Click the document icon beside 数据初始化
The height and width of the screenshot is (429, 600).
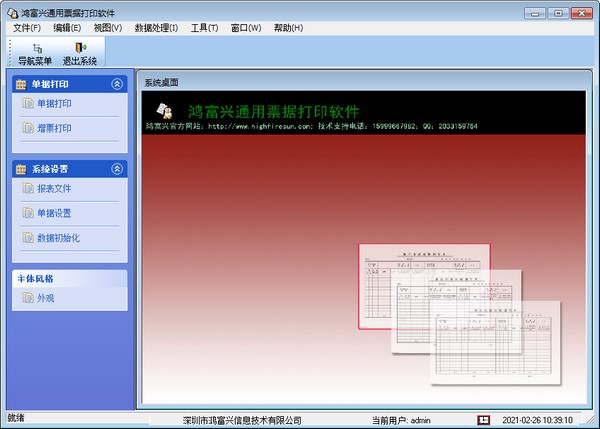28,238
